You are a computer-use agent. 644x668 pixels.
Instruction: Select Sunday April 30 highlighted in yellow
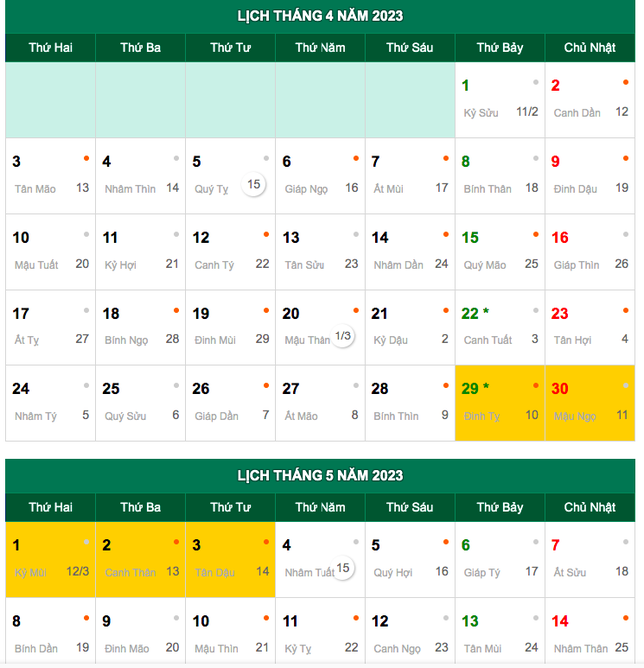[x=589, y=402]
